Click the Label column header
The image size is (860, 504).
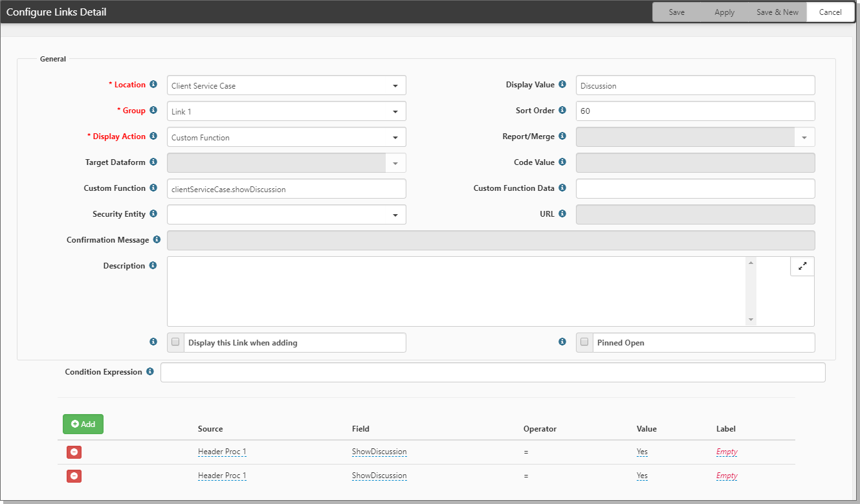tap(726, 429)
